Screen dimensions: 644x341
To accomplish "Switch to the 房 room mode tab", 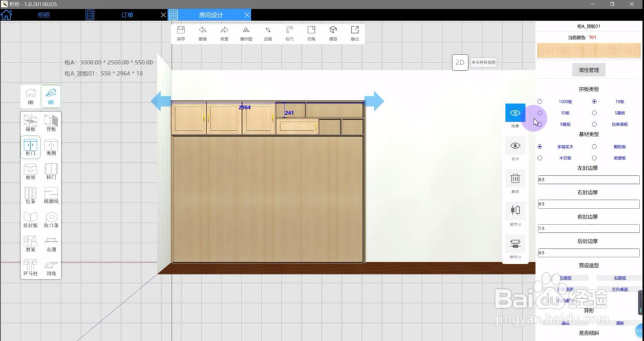I will 30,96.
